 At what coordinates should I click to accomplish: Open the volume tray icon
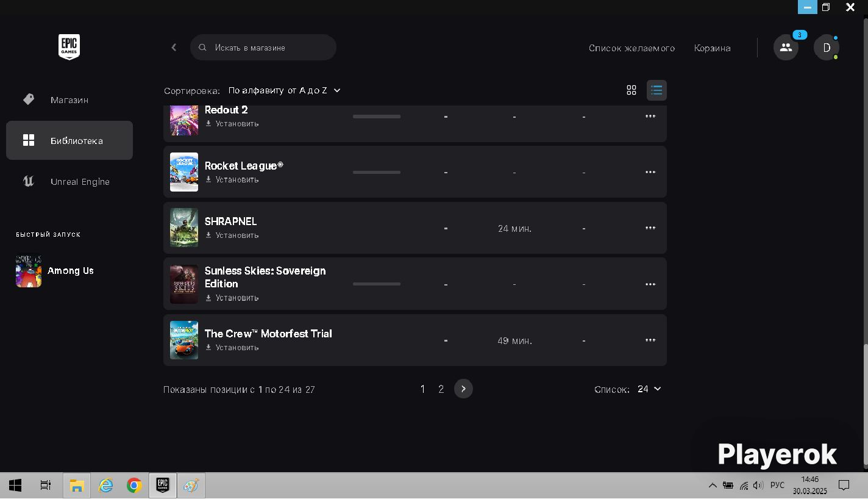758,486
